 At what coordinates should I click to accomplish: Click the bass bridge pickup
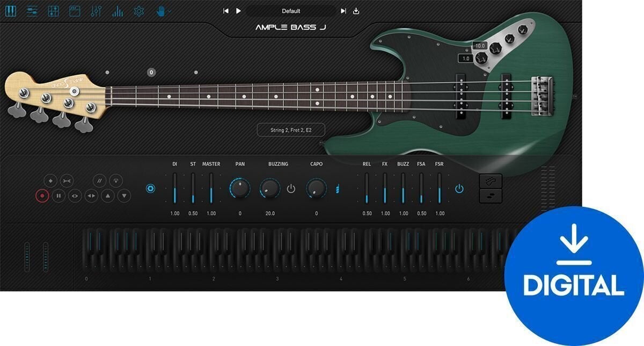(506, 96)
